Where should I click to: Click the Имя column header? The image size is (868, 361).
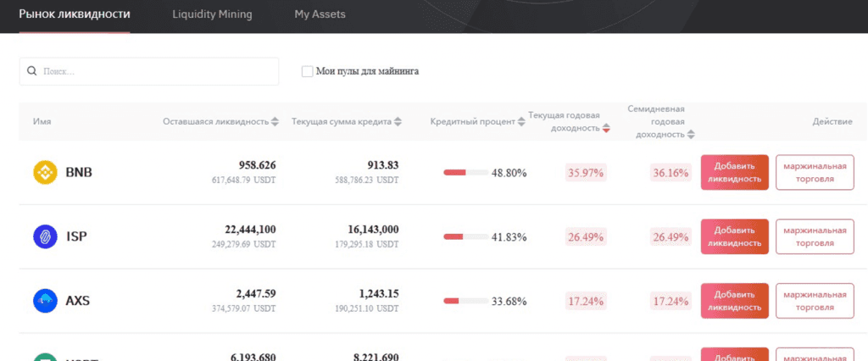pyautogui.click(x=42, y=122)
